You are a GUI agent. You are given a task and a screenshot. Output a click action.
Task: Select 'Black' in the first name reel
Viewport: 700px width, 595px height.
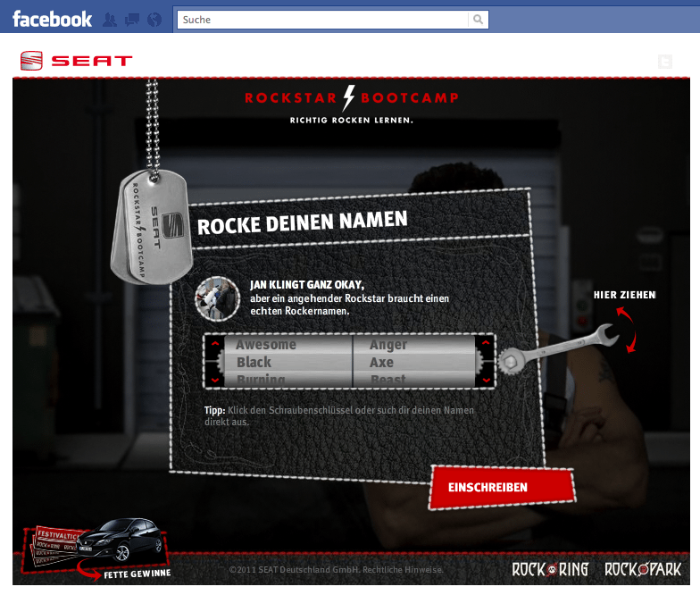pyautogui.click(x=254, y=362)
